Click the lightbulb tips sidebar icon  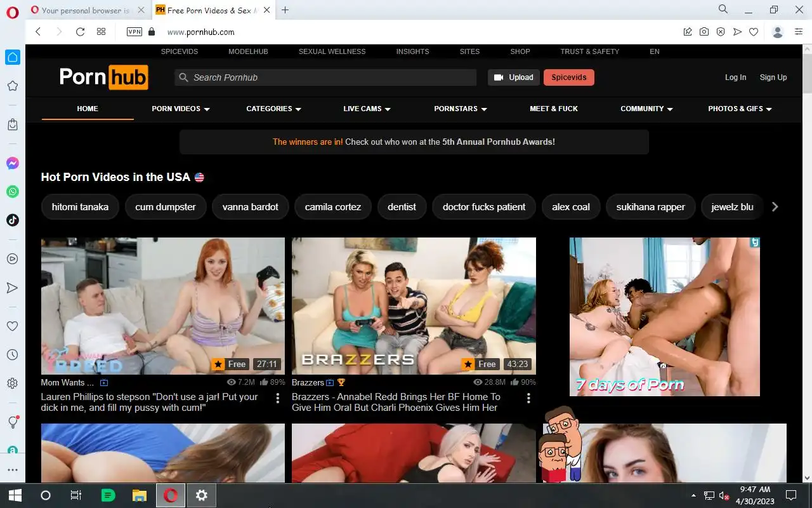(13, 422)
